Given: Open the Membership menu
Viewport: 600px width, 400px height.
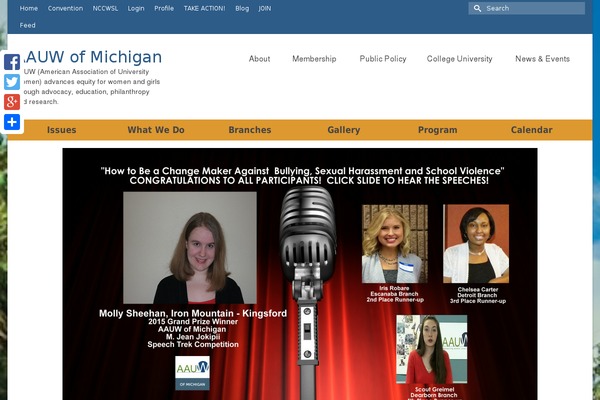Looking at the screenshot, I should point(314,59).
